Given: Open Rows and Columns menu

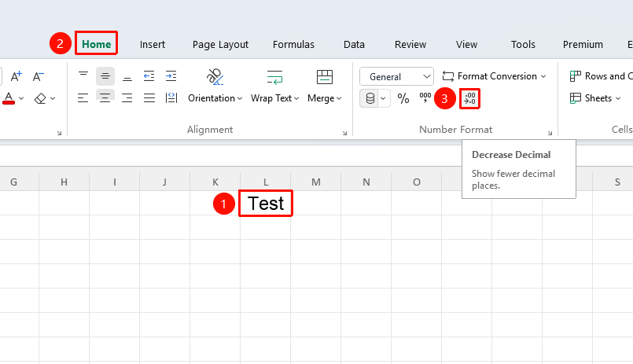Looking at the screenshot, I should click(601, 76).
